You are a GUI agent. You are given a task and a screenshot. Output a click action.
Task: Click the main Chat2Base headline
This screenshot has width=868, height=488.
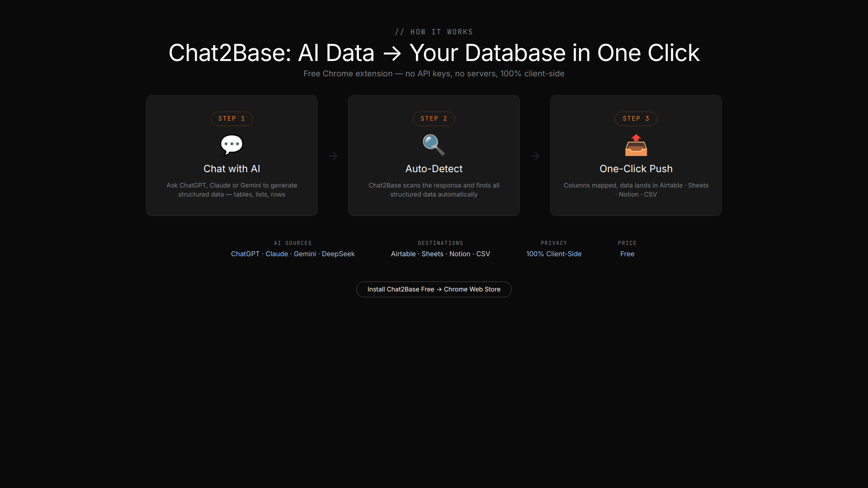pos(434,53)
